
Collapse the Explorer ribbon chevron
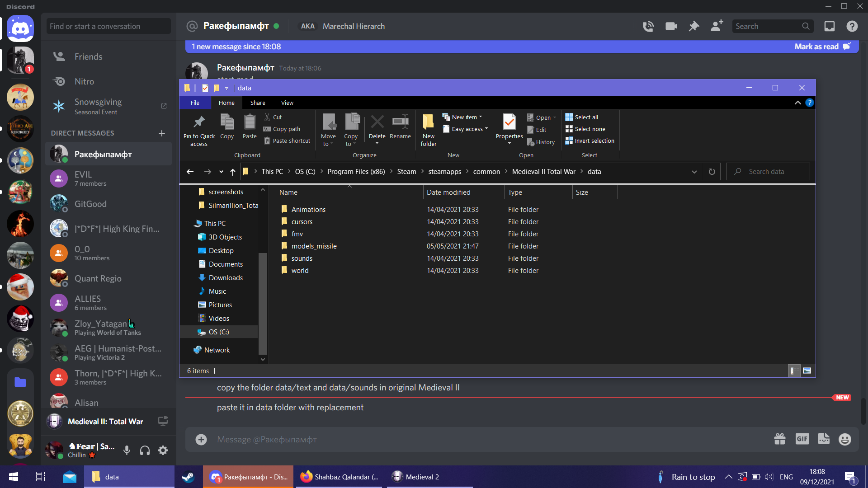(798, 103)
